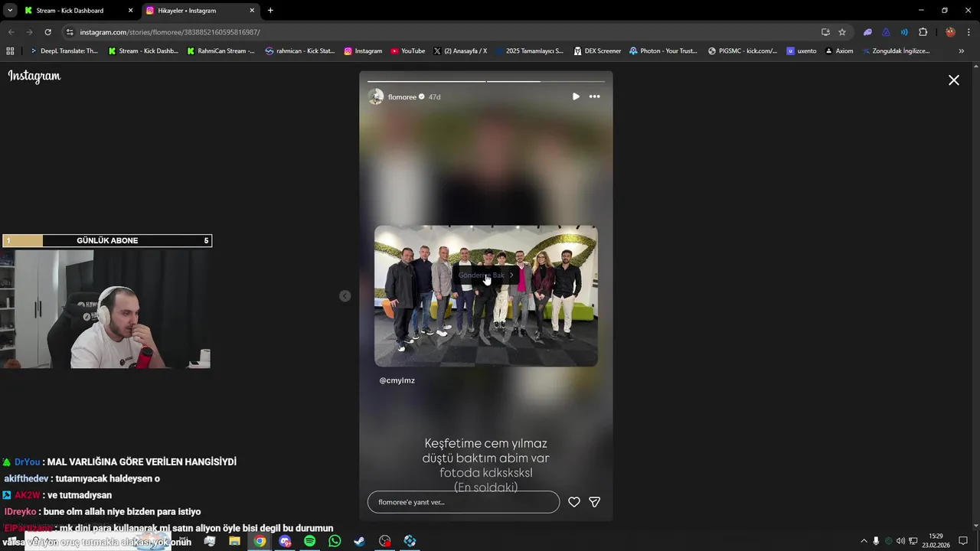
Task: Open the Extensions puzzle menu
Action: point(923,32)
